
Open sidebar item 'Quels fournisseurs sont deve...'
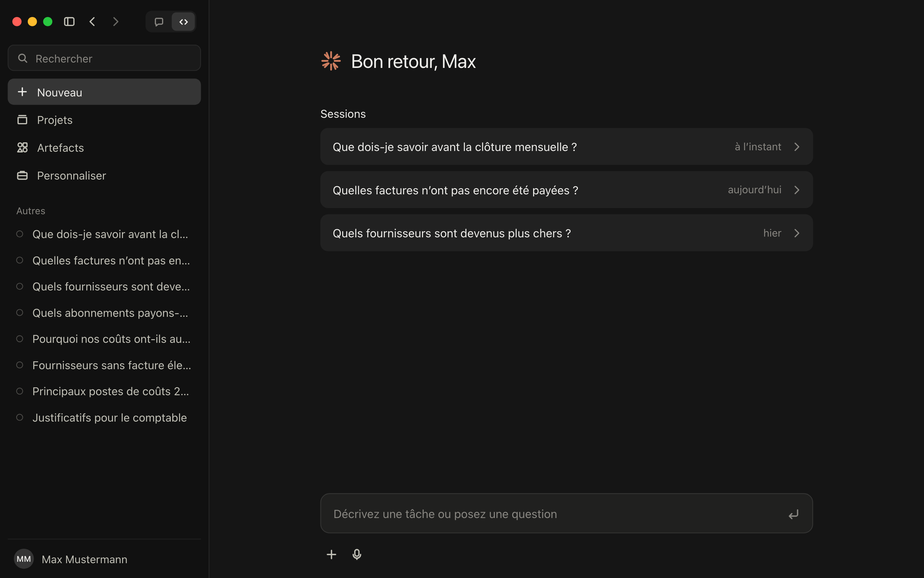click(x=104, y=286)
